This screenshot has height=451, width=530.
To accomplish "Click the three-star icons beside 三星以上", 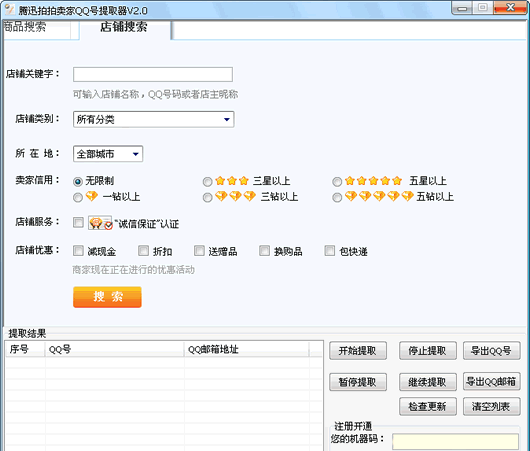I will (232, 181).
